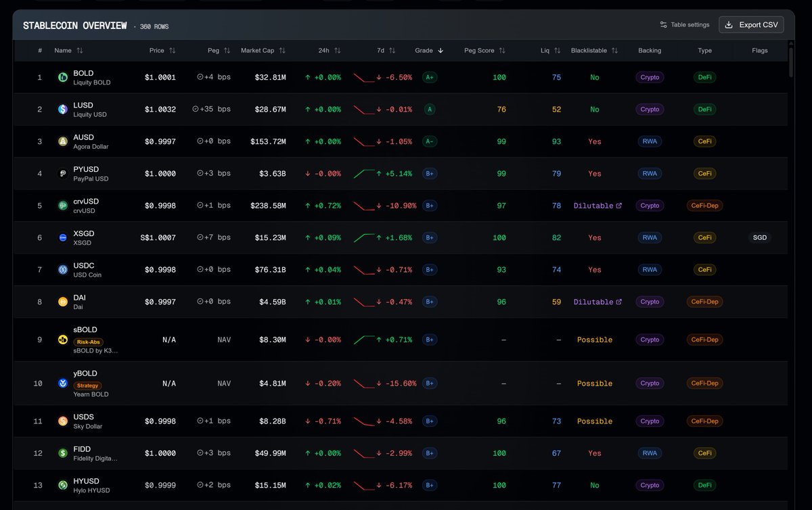Sort by the 7d change column

[x=387, y=51]
